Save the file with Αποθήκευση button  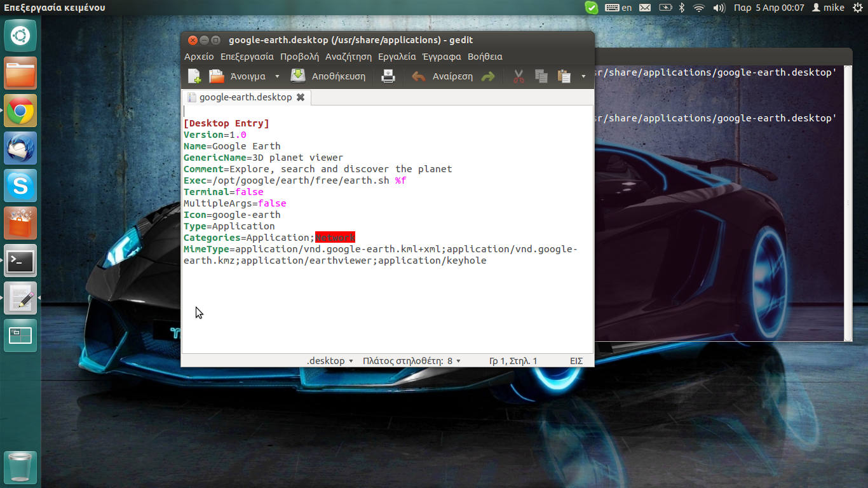328,76
